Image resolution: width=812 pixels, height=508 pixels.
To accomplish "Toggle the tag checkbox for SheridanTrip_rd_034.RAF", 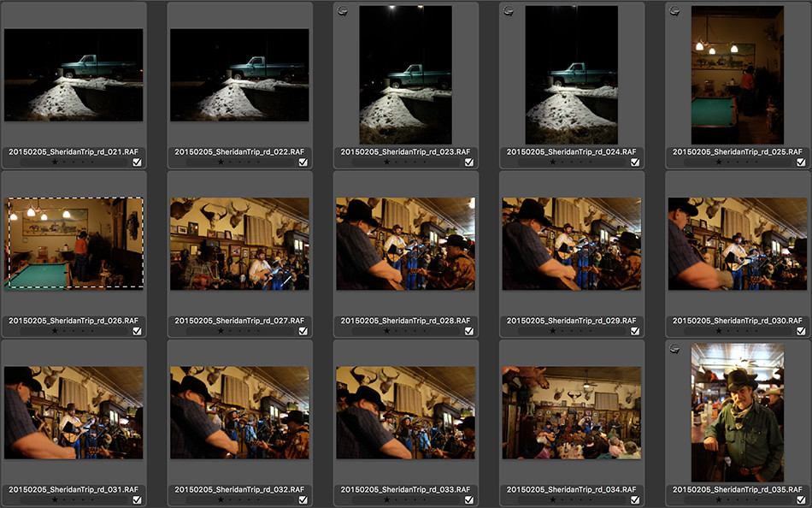I will 635,499.
